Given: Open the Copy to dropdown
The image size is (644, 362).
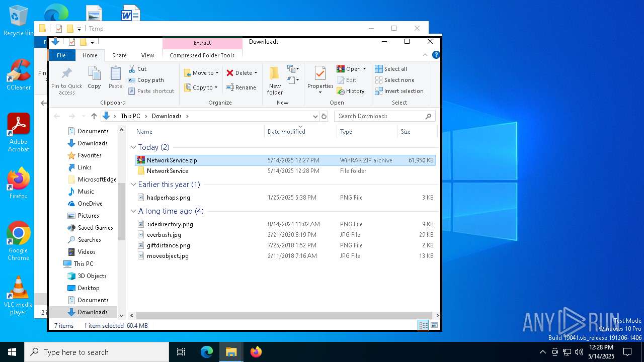Looking at the screenshot, I should [201, 87].
